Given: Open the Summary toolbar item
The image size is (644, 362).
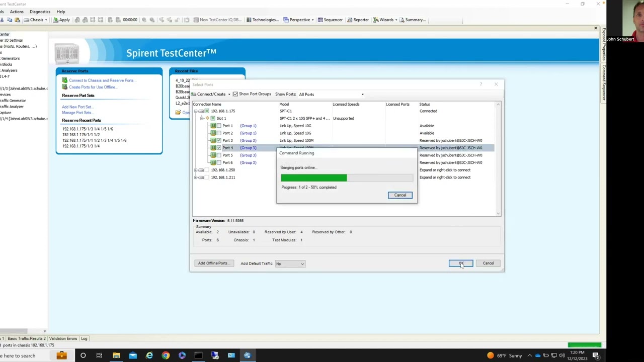Looking at the screenshot, I should (412, 20).
